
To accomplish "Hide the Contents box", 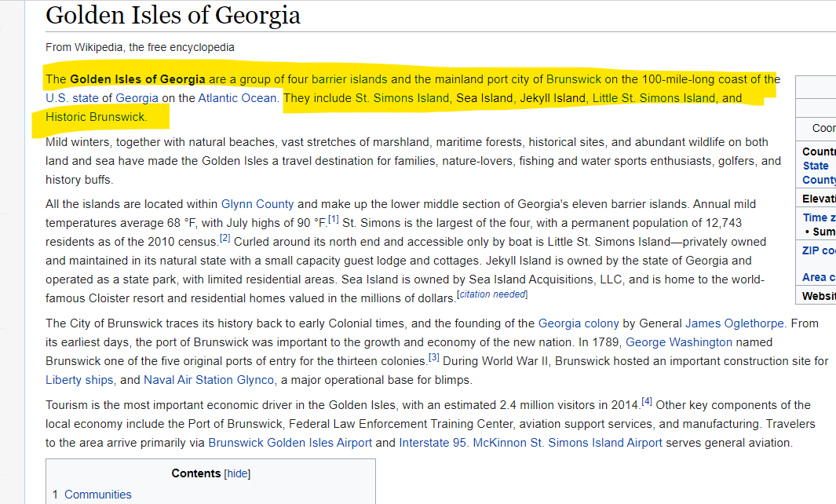I will [237, 473].
